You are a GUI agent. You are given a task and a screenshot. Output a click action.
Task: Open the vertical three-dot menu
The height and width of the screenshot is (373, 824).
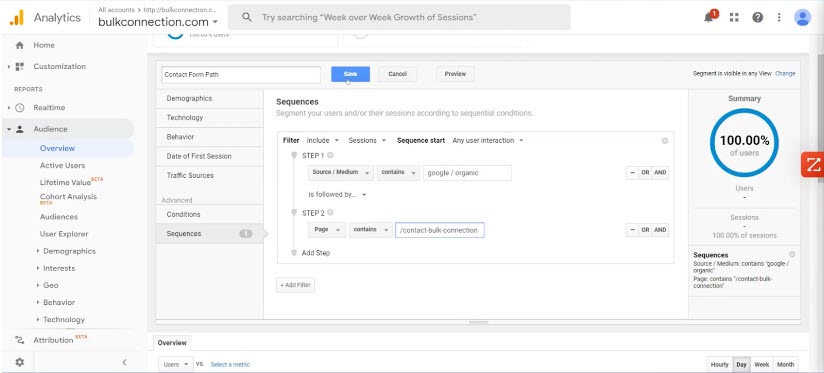(x=779, y=17)
